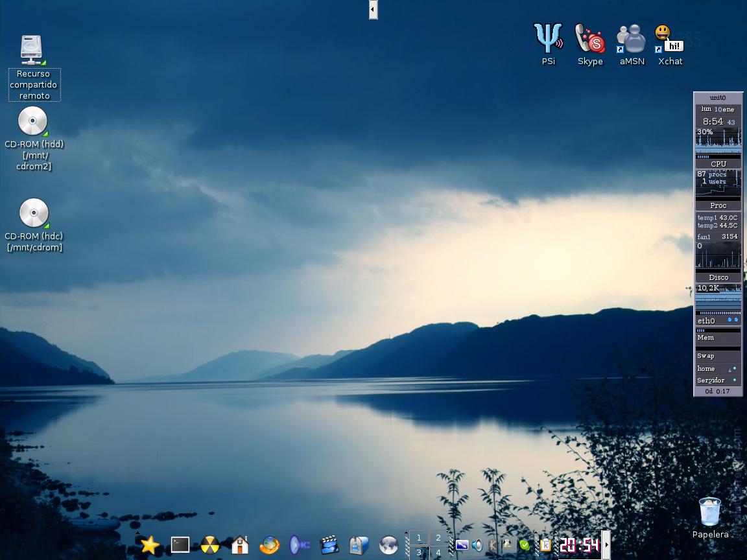Click the Mem meter label
The image size is (747, 560).
point(705,338)
